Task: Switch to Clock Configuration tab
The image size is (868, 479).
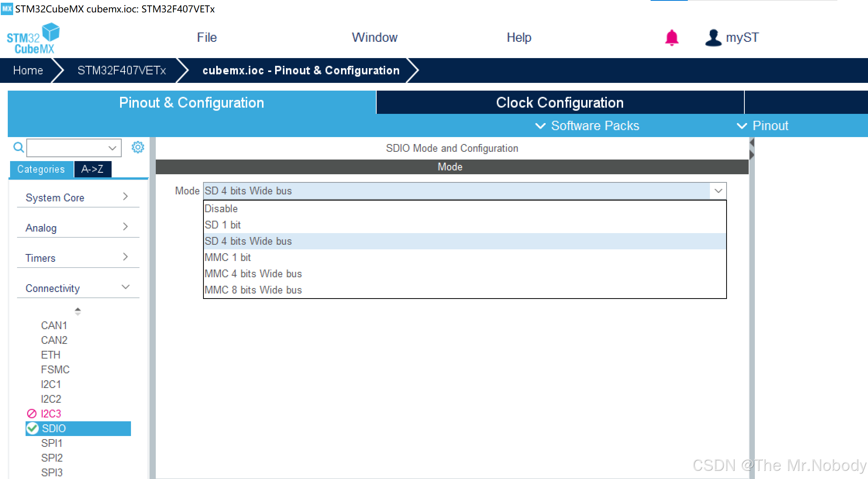Action: click(x=560, y=103)
